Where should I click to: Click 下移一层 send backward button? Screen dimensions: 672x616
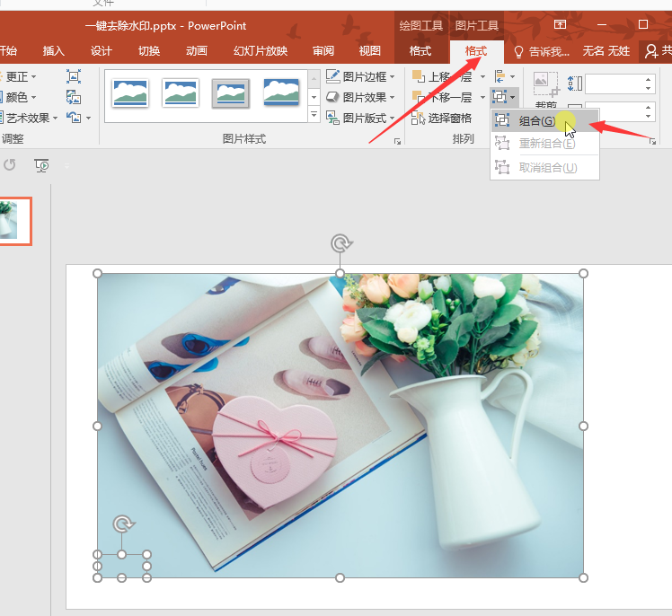[x=442, y=97]
